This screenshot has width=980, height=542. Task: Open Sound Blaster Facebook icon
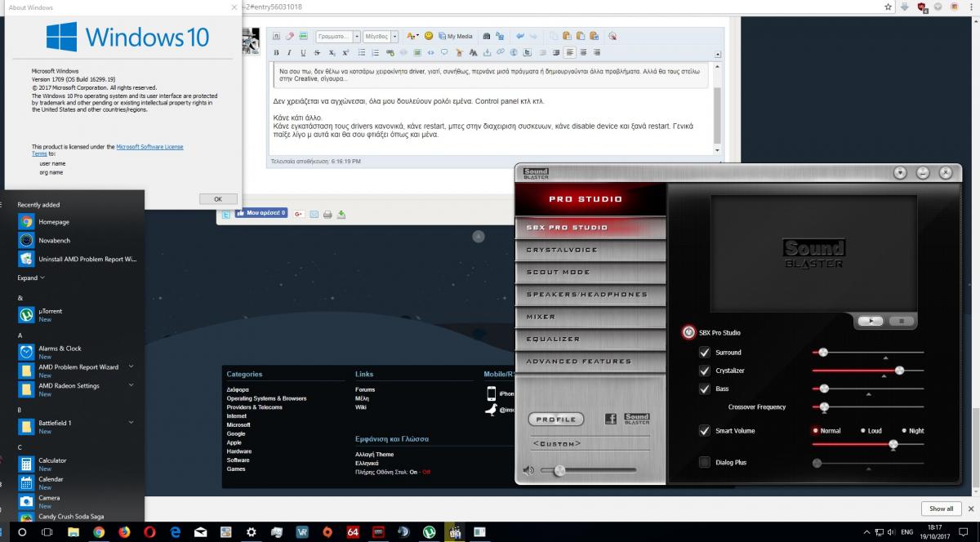click(x=611, y=419)
